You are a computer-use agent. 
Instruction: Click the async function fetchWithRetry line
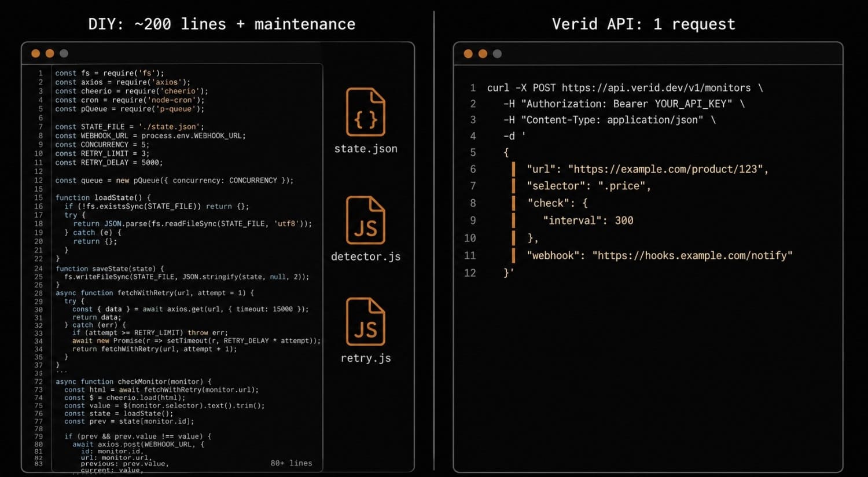tap(155, 293)
